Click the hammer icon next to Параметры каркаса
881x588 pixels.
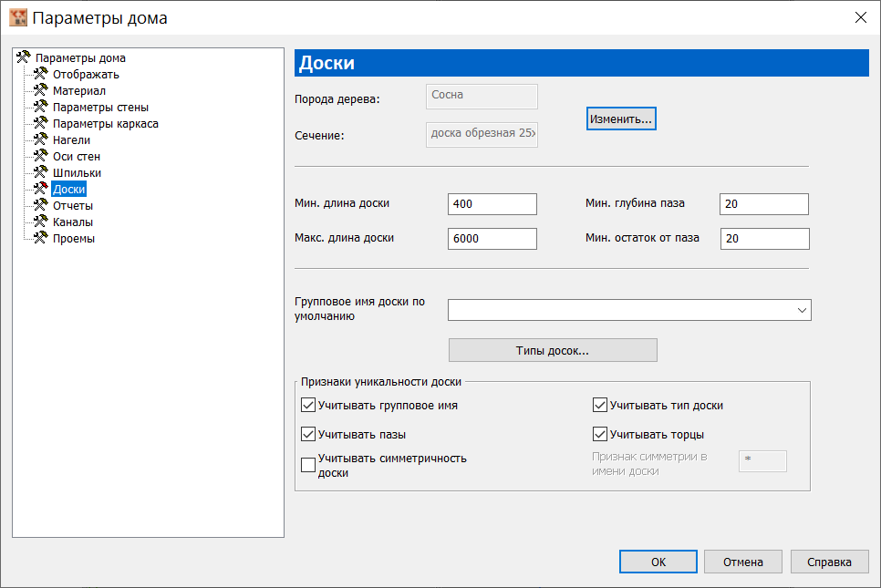(x=40, y=123)
